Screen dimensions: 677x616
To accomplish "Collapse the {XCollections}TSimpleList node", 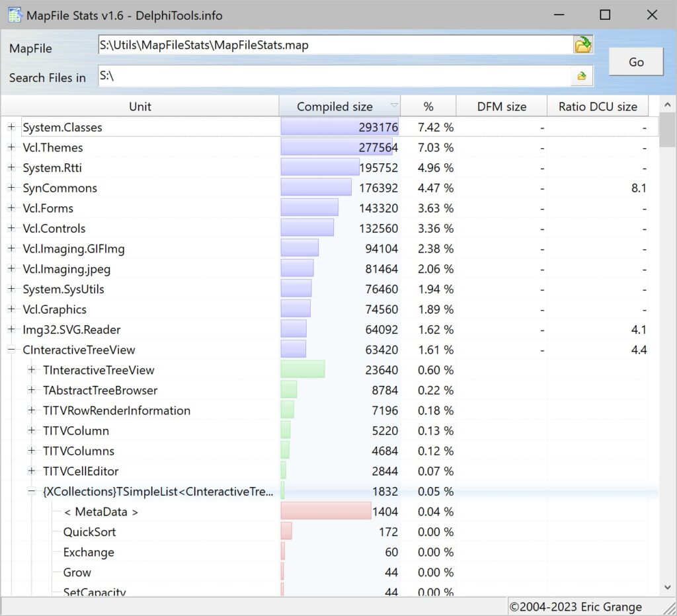I will [32, 491].
